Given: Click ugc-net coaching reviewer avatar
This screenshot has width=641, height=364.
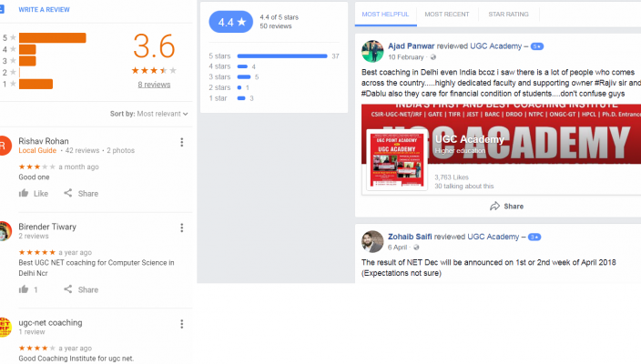Looking at the screenshot, I should [5, 327].
